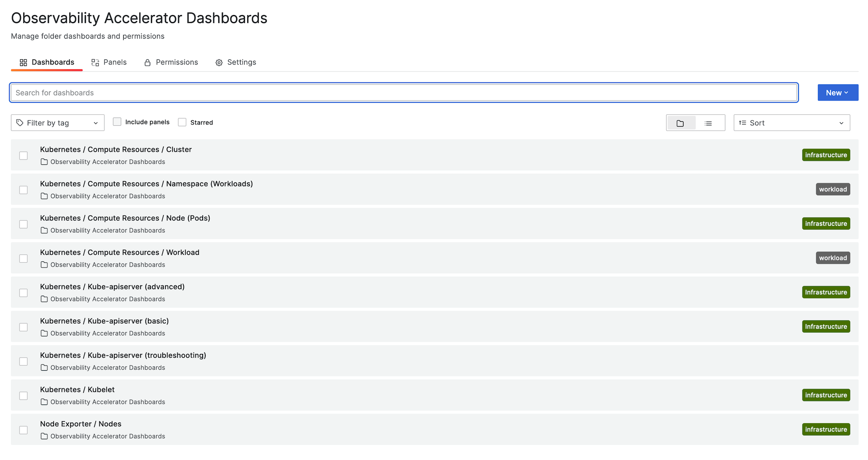The image size is (868, 460).
Task: Click the sort order icon beside Sort
Action: click(743, 123)
